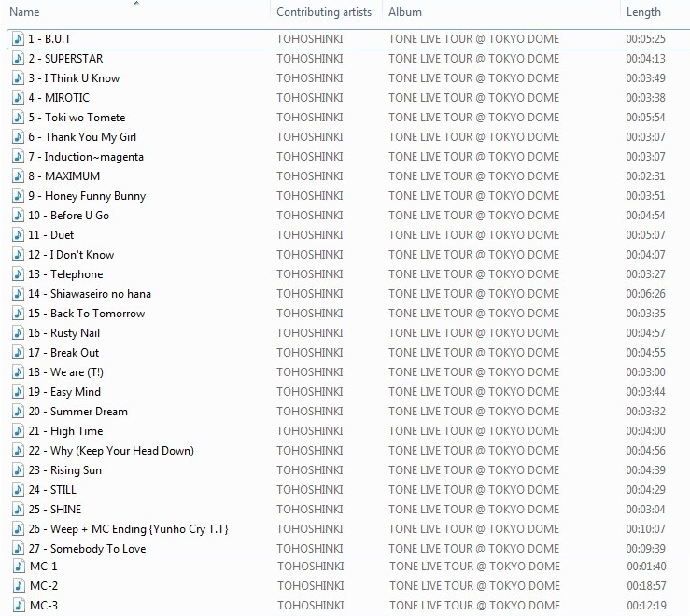The width and height of the screenshot is (690, 616).
Task: Select the file name 25 - SHINE
Action: coord(55,509)
